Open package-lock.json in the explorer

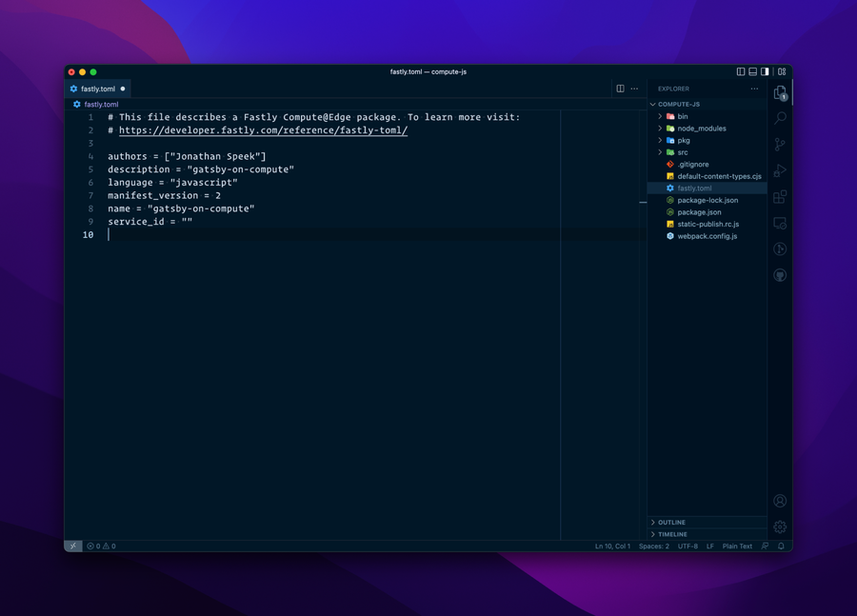point(708,200)
